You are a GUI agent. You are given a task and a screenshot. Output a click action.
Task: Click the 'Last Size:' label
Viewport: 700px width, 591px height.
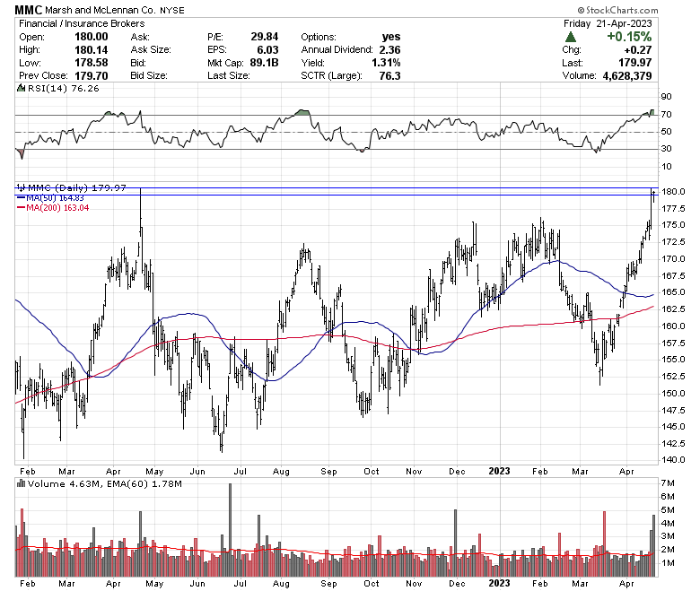click(x=229, y=76)
